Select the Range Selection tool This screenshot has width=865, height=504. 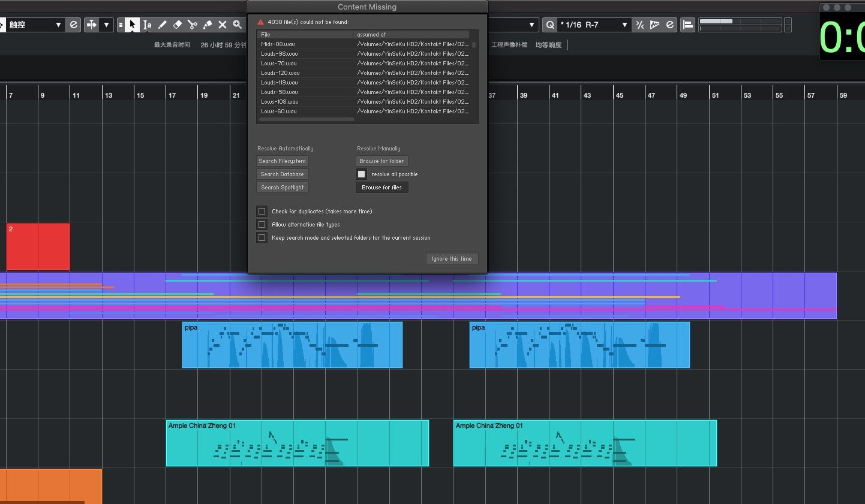tap(147, 25)
